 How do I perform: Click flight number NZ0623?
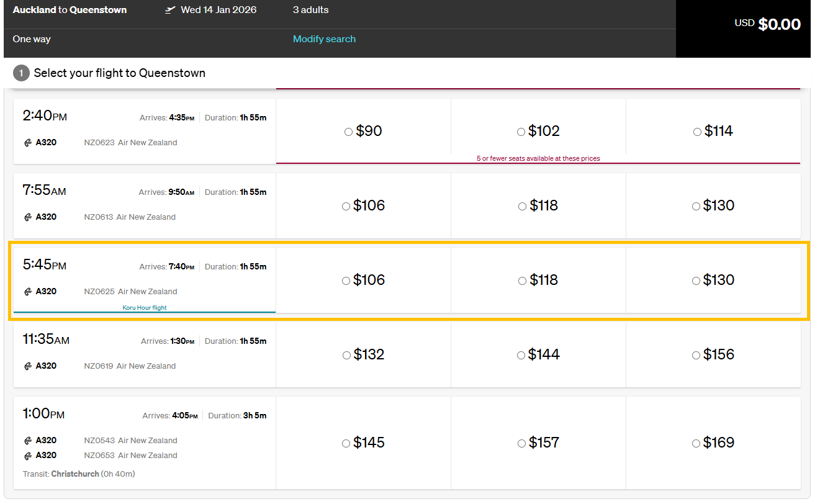point(99,143)
